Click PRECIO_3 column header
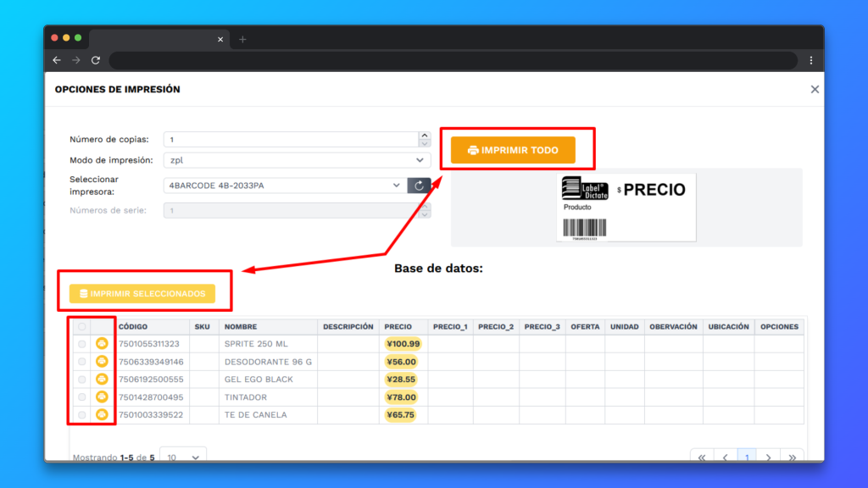 tap(542, 326)
